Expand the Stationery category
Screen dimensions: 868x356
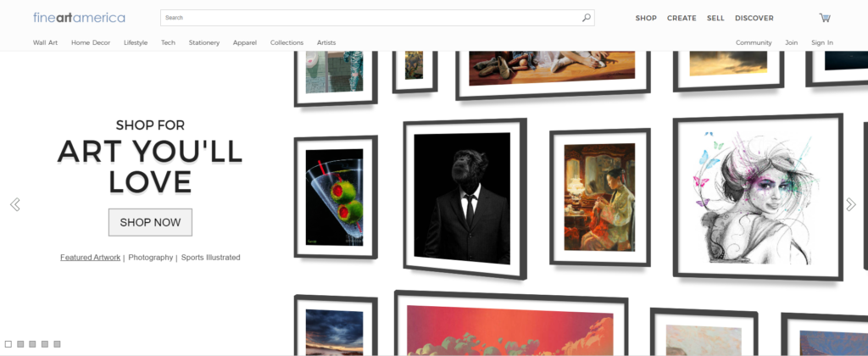click(204, 42)
